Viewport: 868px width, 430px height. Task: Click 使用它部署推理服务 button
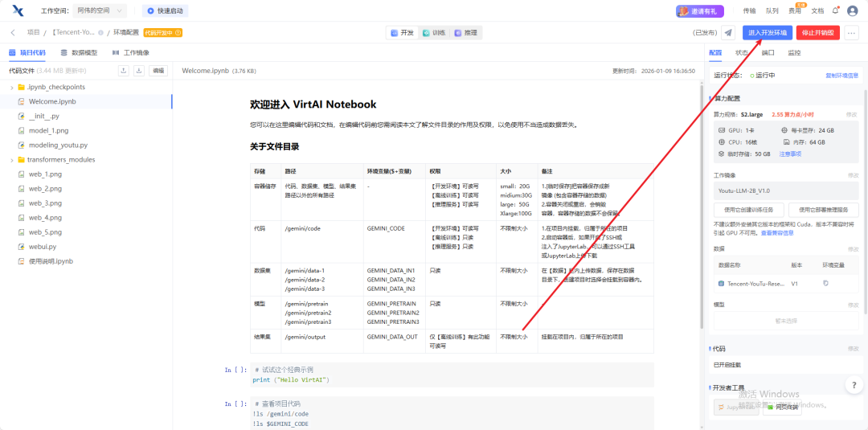click(x=824, y=210)
